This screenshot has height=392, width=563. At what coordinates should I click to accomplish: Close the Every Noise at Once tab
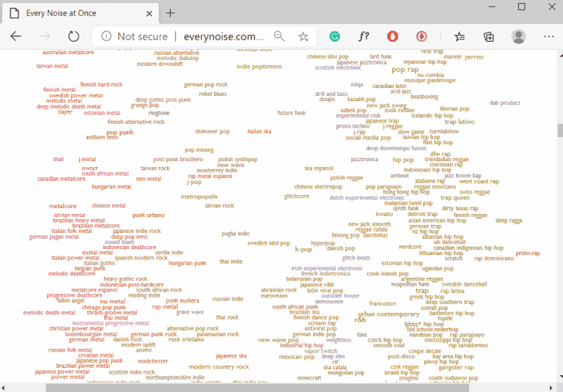149,12
